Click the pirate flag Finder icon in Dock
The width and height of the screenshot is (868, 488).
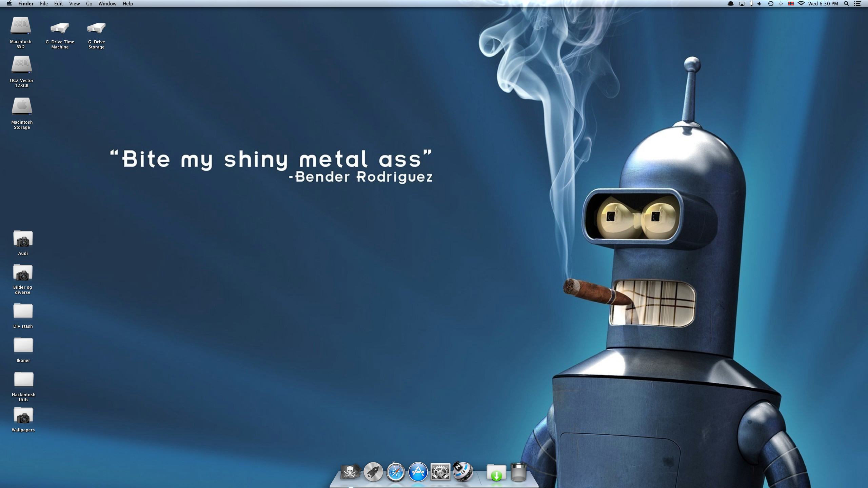pos(351,472)
